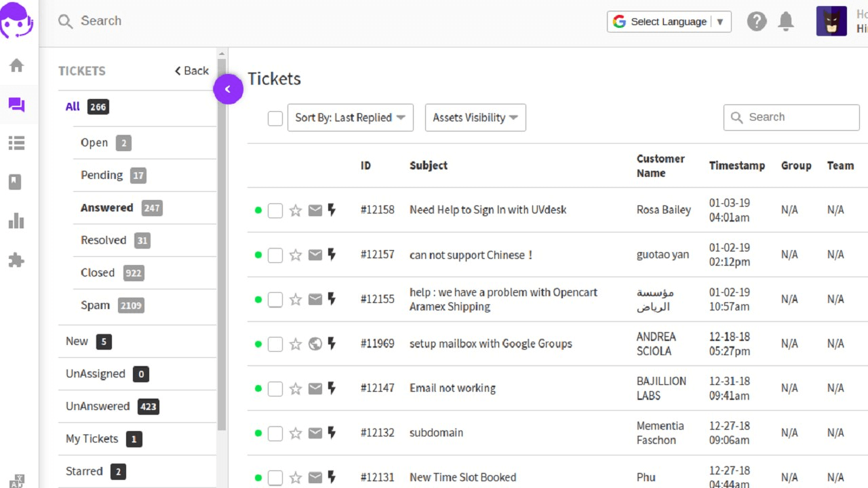Screen dimensions: 868x488
Task: Select the UnAnswered tickets filter
Action: [98, 406]
